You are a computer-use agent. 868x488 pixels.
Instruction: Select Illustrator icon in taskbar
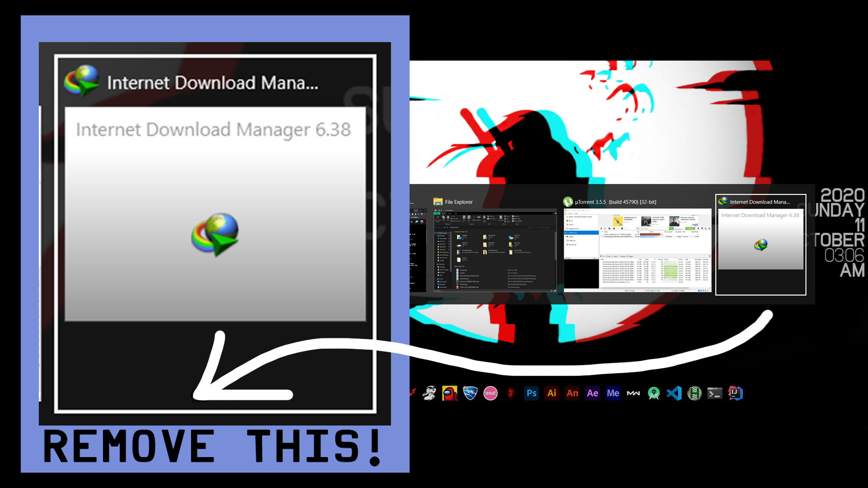(551, 393)
